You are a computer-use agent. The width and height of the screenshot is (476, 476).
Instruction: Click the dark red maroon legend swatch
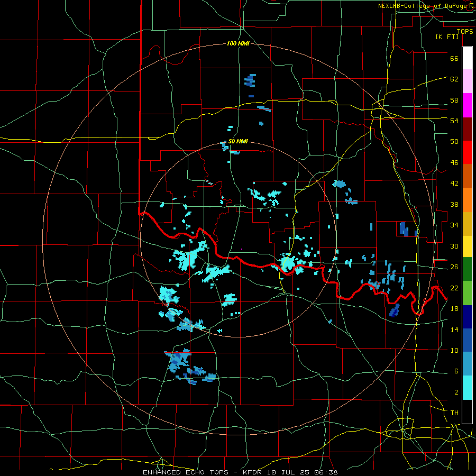[467, 129]
